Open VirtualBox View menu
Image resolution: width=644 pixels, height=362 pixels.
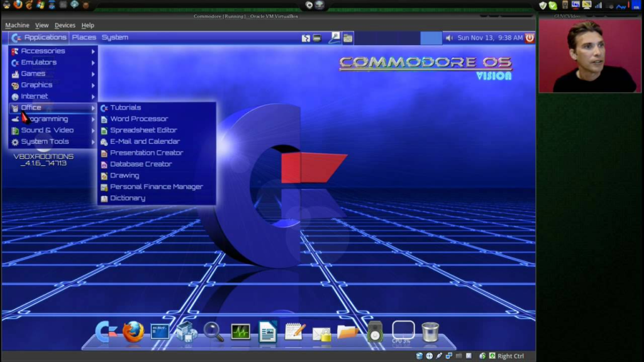[42, 25]
